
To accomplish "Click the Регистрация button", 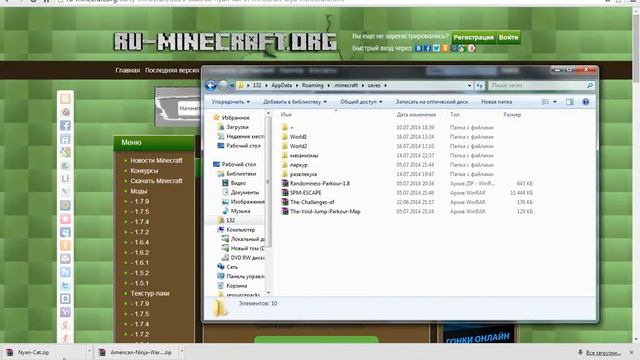I will pyautogui.click(x=473, y=37).
